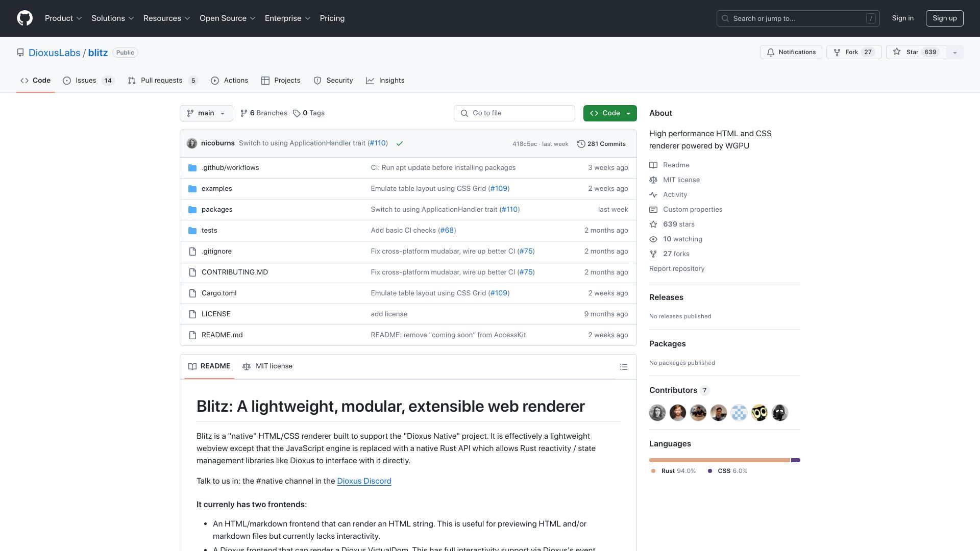Click the Rust language bar segment
Viewport: 980px width, 551px height.
click(x=720, y=460)
